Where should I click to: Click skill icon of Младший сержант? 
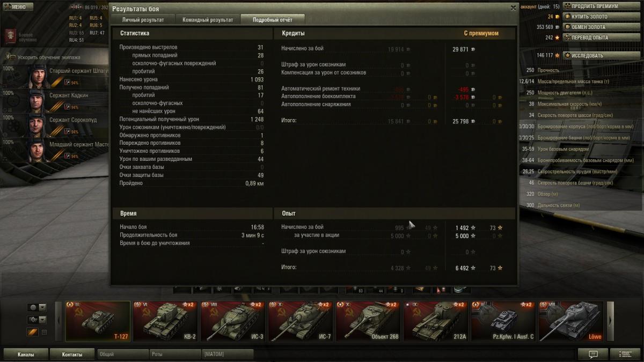[x=67, y=156]
